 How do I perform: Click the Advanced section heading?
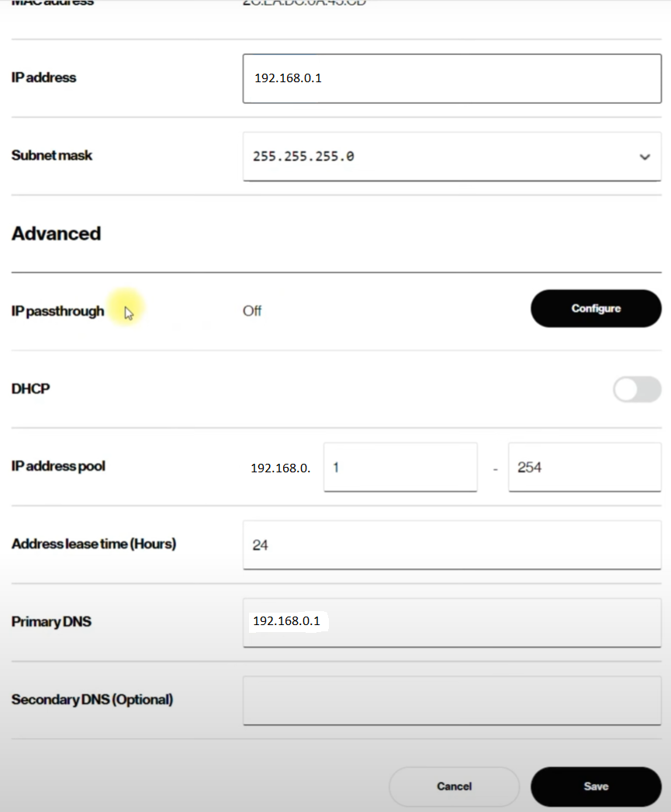pos(56,233)
